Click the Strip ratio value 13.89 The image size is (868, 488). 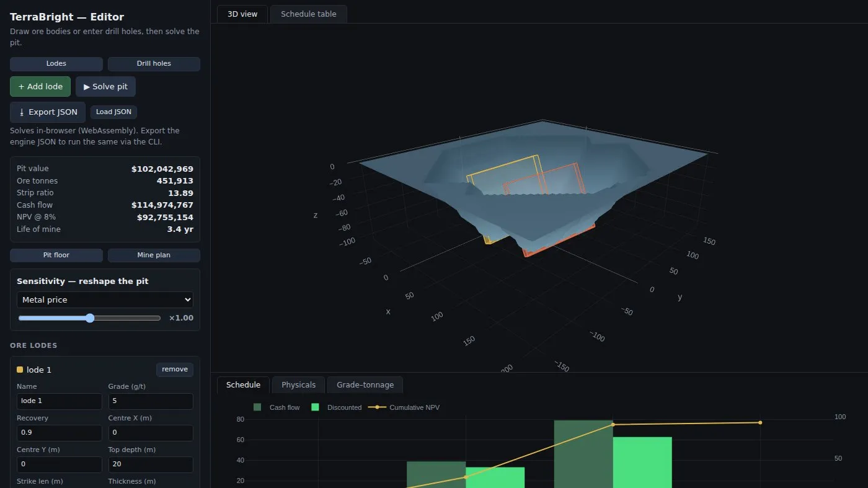[181, 193]
